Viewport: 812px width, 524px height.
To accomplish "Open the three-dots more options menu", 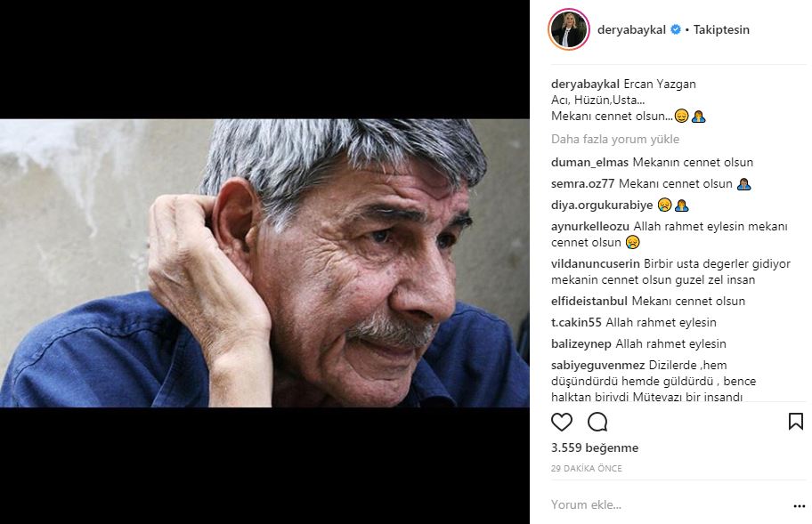I will click(799, 506).
